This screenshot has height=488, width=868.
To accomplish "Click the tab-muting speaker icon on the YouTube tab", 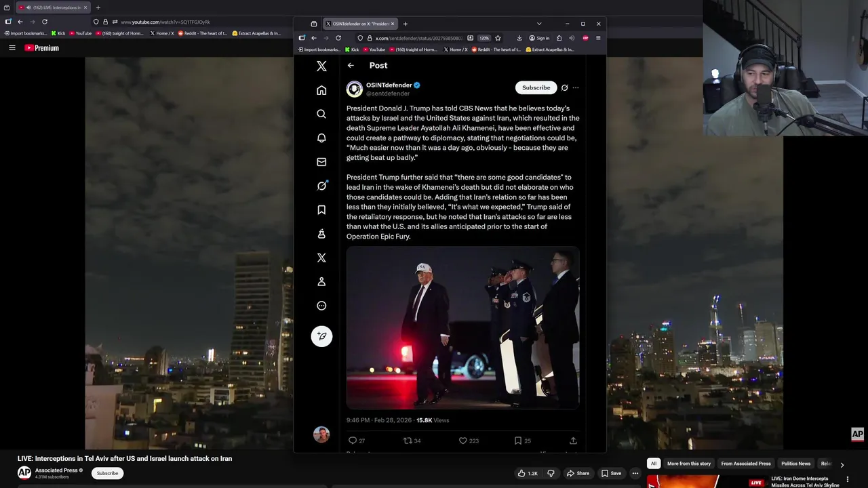I will pos(28,7).
